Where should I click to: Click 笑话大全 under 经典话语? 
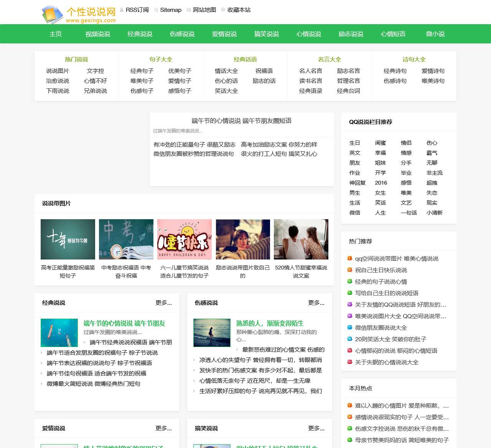click(x=226, y=91)
